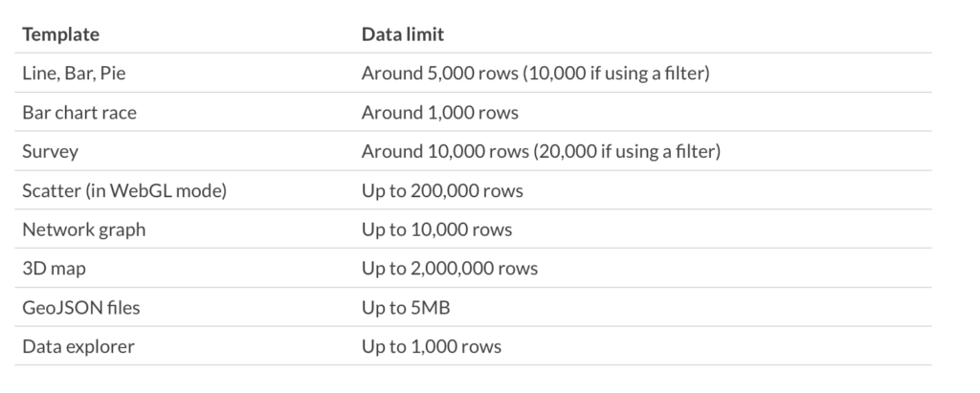Click the Survey template cell

pos(50,152)
